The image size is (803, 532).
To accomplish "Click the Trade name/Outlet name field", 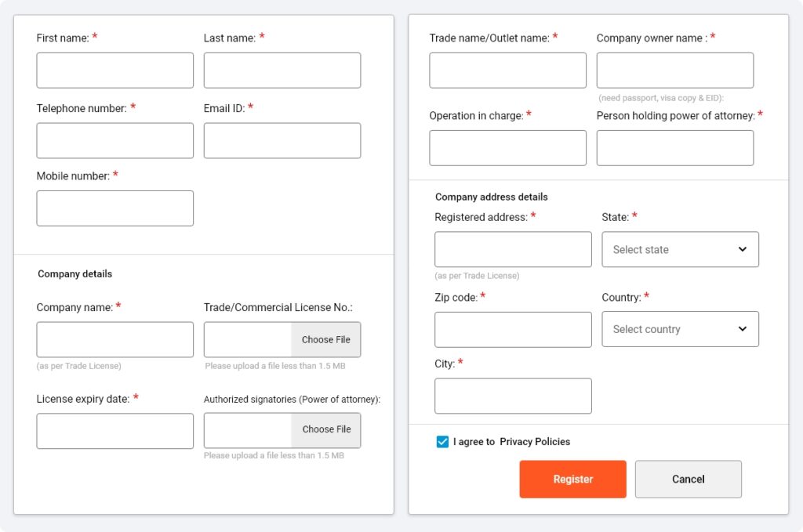I will point(507,70).
